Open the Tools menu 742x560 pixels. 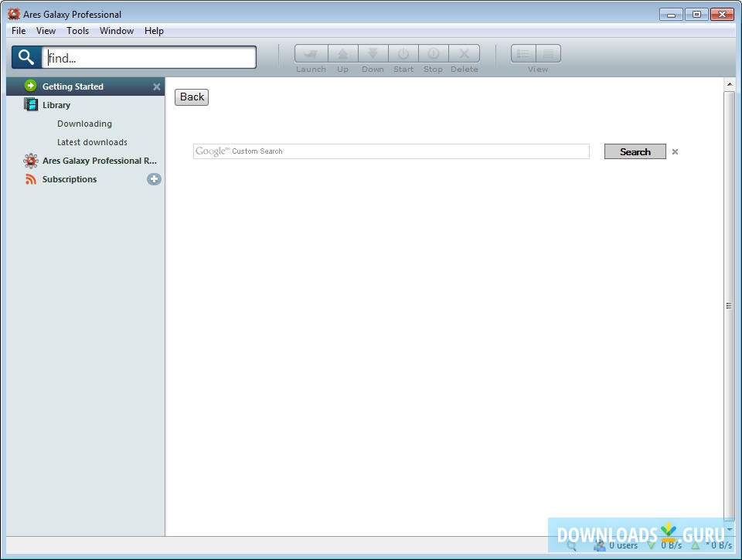(x=77, y=31)
